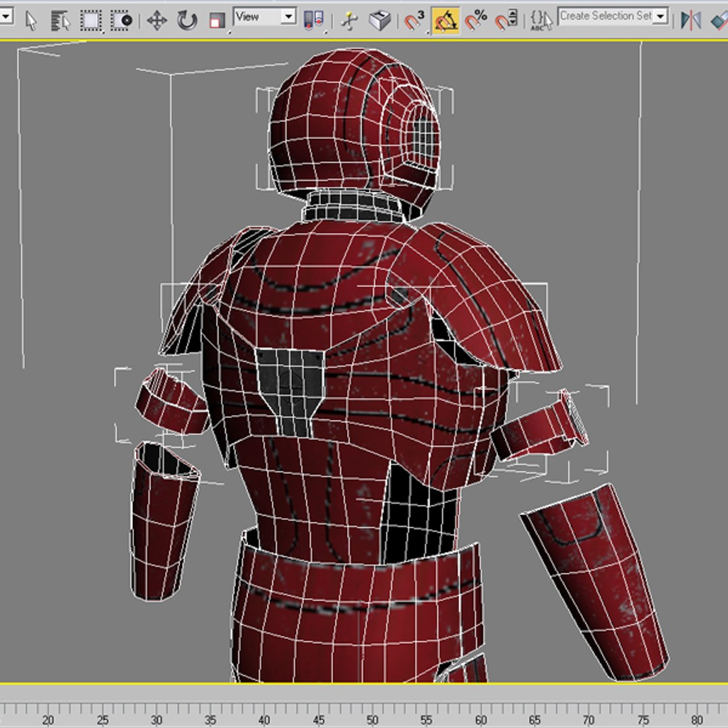The height and width of the screenshot is (728, 728).
Task: Jump to frame 20 on the timeline
Action: [x=48, y=719]
